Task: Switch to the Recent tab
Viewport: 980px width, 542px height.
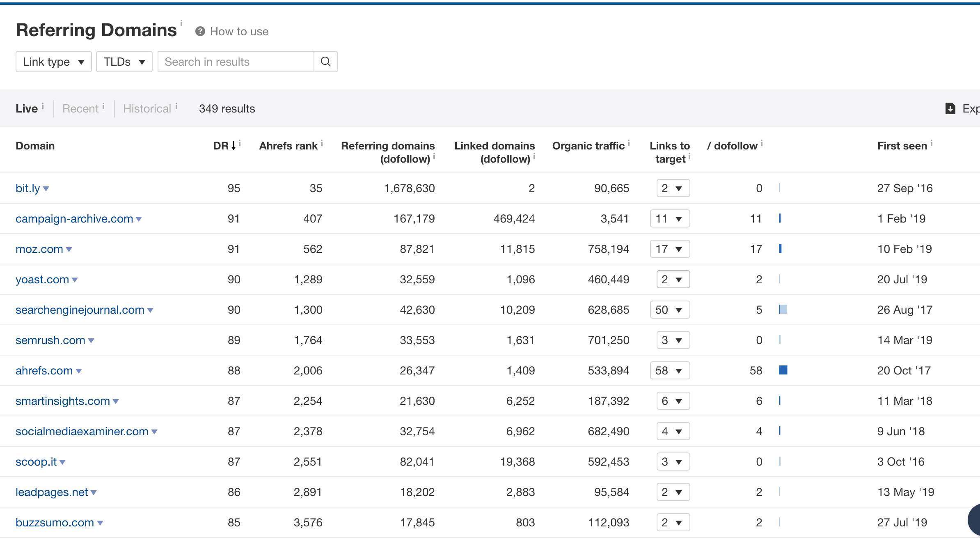Action: 80,108
